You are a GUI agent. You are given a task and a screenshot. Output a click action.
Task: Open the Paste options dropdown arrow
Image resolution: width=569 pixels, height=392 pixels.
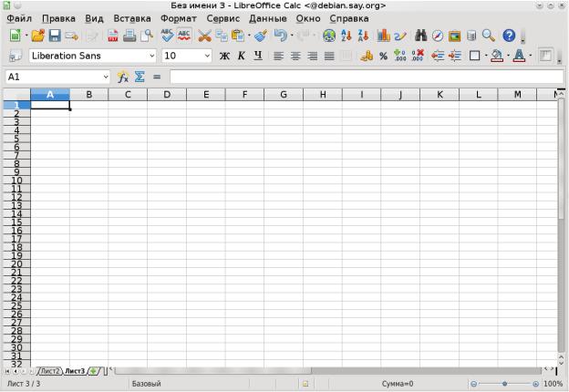pyautogui.click(x=249, y=36)
